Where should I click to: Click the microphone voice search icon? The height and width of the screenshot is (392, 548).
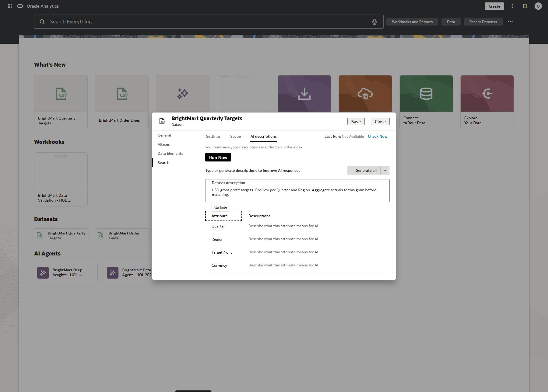[374, 22]
